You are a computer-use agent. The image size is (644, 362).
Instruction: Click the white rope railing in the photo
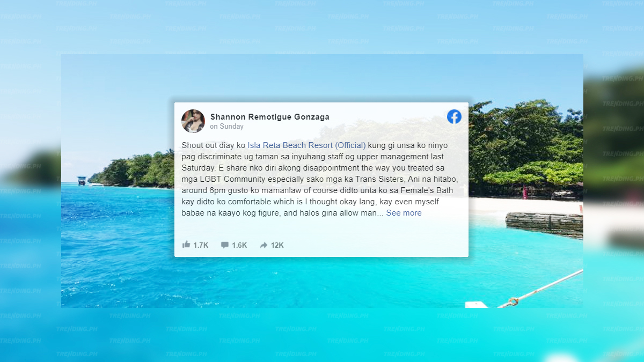542,289
